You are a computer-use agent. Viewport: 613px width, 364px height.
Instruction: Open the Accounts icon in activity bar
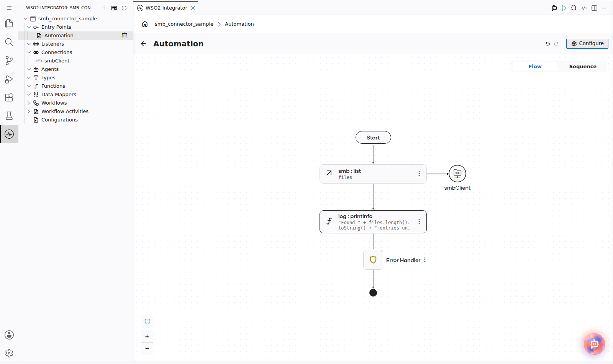pyautogui.click(x=9, y=335)
